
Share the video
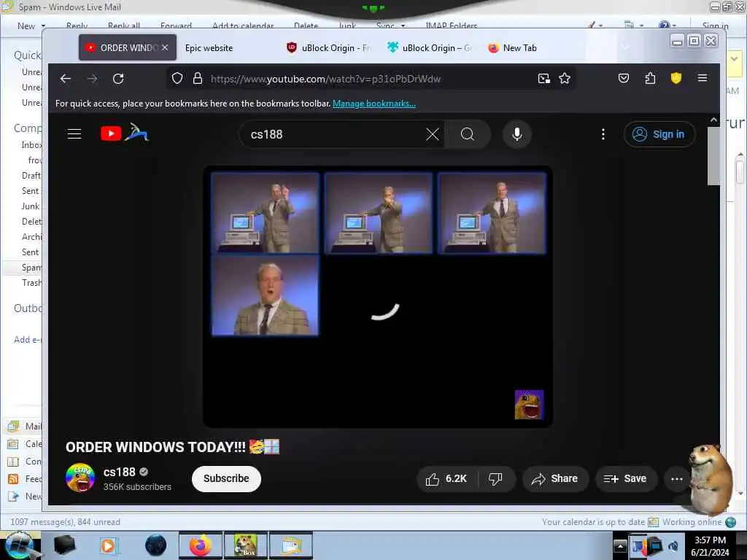pos(555,478)
